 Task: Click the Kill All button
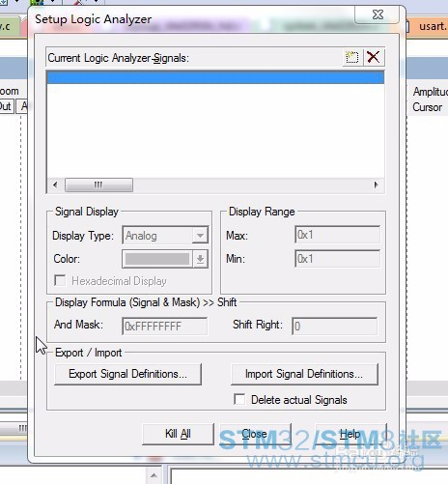pos(178,434)
